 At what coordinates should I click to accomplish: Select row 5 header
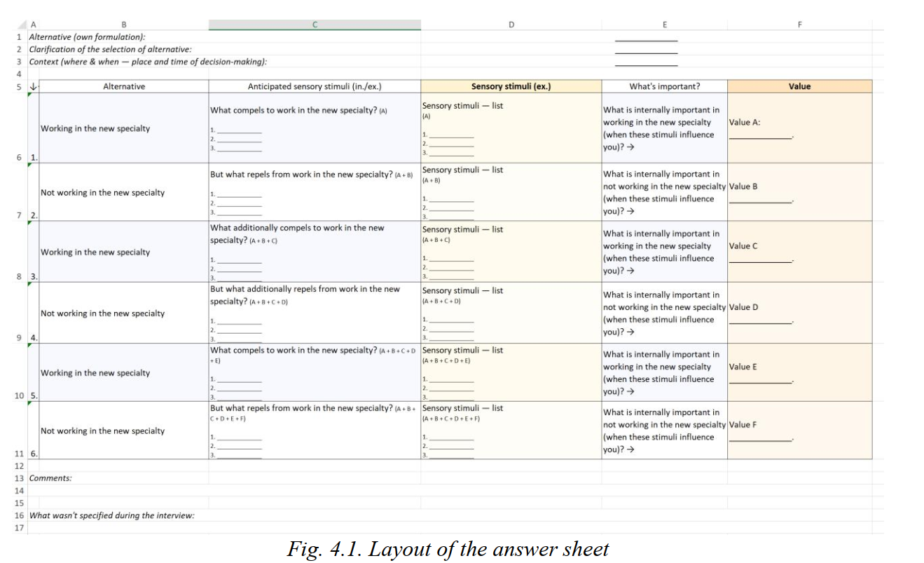click(x=19, y=87)
